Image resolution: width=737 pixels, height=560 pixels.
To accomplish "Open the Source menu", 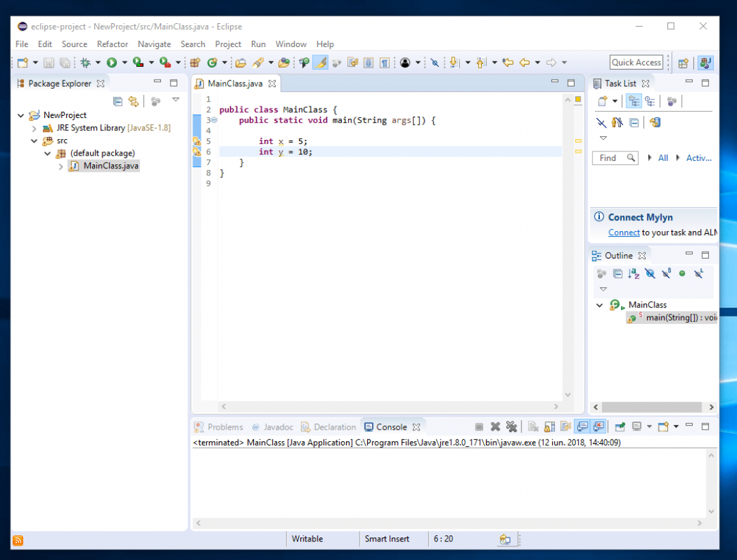I will point(74,44).
